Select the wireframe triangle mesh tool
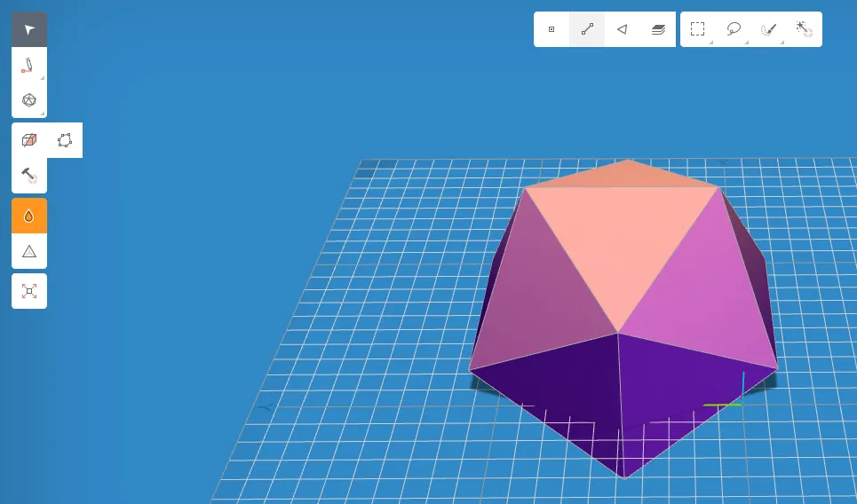Image resolution: width=857 pixels, height=504 pixels. pyautogui.click(x=29, y=251)
